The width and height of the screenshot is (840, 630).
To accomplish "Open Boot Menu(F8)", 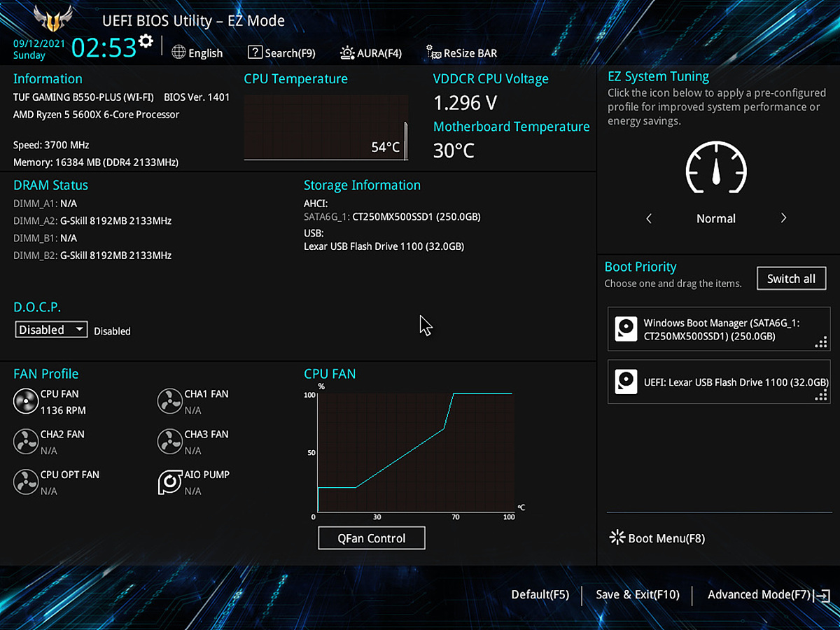I will click(657, 538).
